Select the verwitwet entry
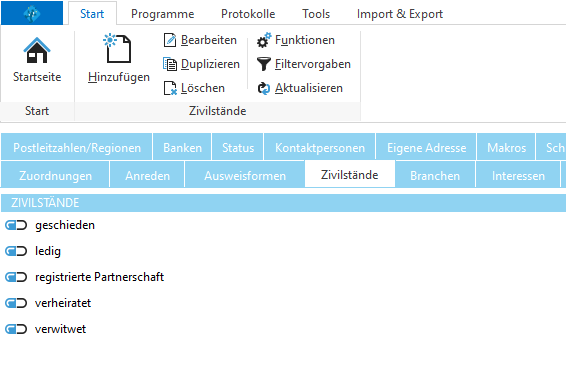 60,329
